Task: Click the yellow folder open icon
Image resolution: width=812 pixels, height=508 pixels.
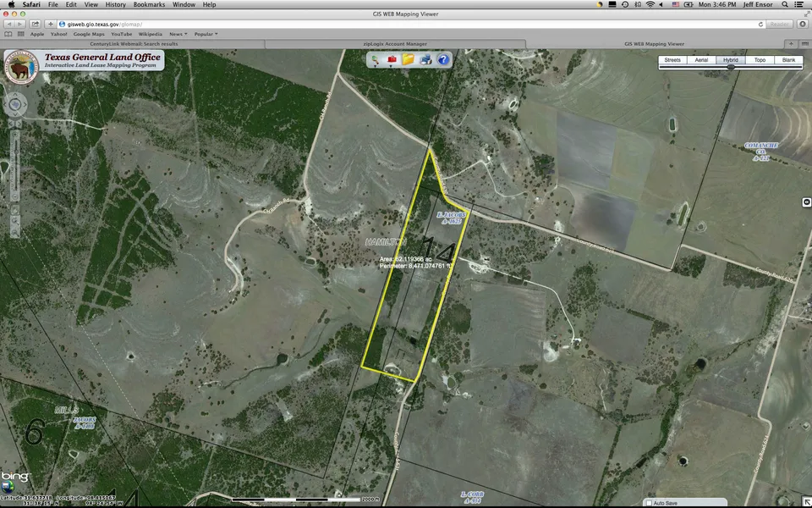Action: coord(408,59)
